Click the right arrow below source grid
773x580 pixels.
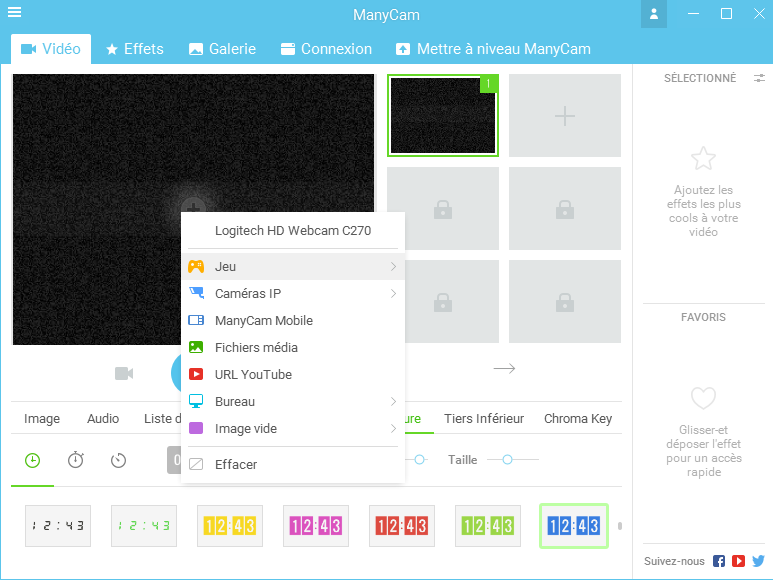504,369
